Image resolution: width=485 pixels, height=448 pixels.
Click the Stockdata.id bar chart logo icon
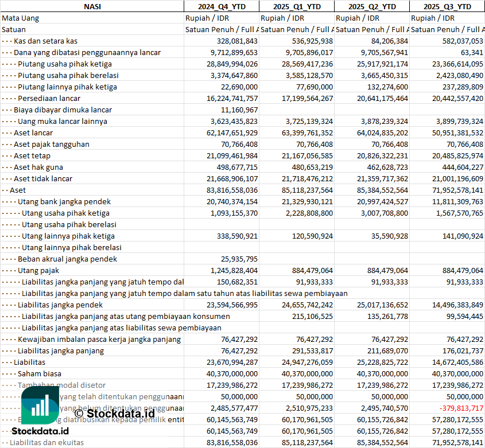coord(40,406)
